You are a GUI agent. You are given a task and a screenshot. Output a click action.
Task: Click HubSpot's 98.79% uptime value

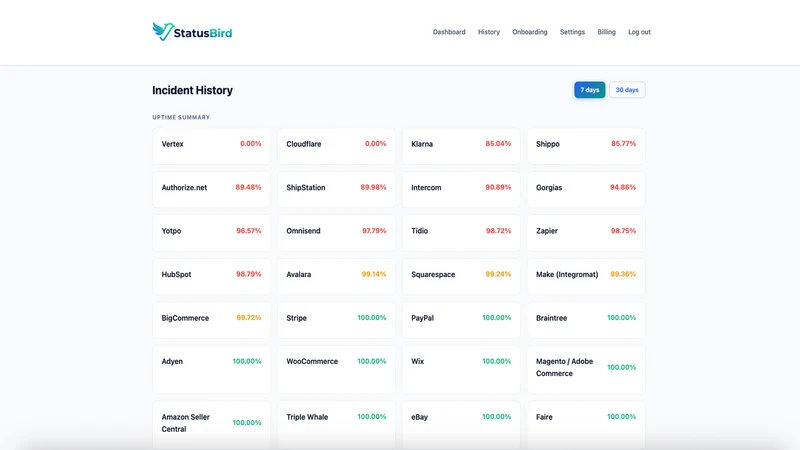click(x=248, y=274)
